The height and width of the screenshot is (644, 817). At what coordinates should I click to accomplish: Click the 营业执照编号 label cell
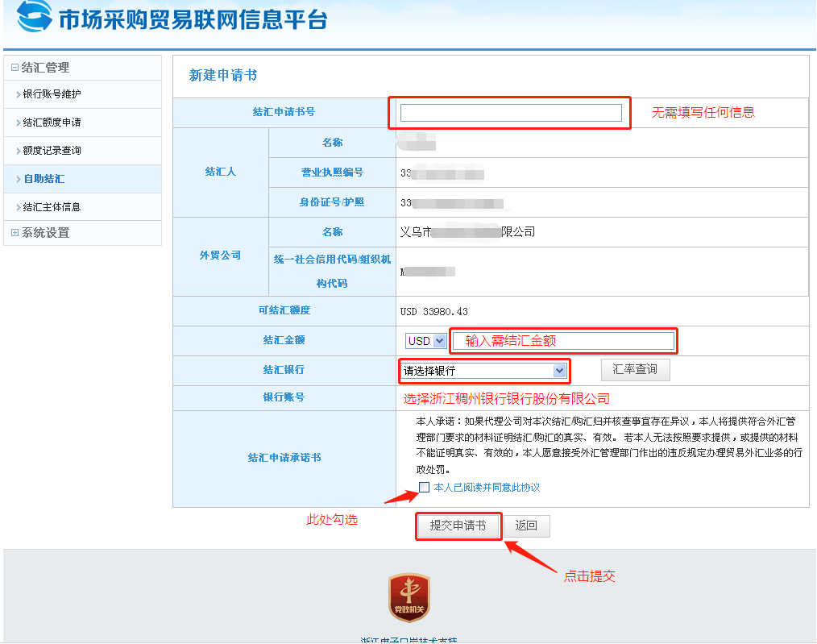tap(332, 172)
